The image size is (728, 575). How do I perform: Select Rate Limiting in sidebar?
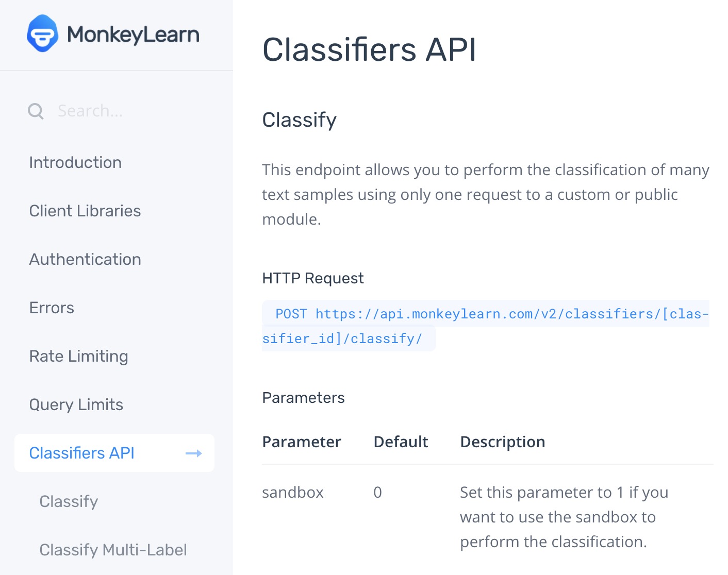pos(78,356)
